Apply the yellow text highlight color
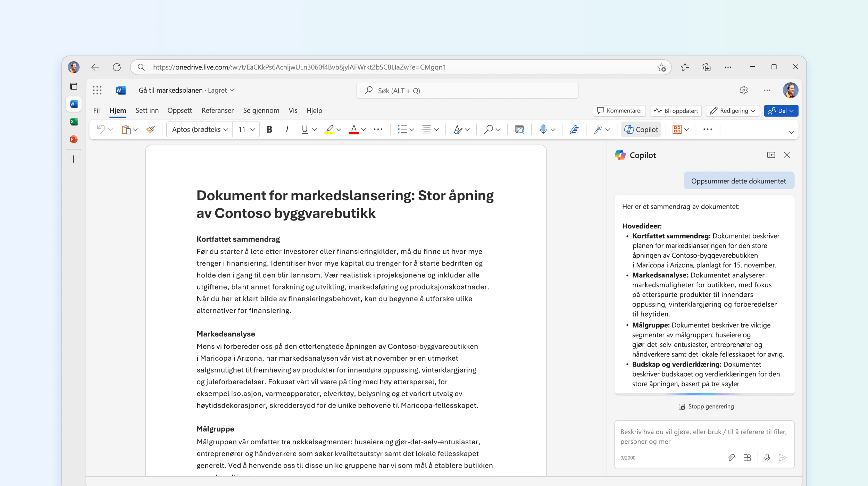 (329, 129)
